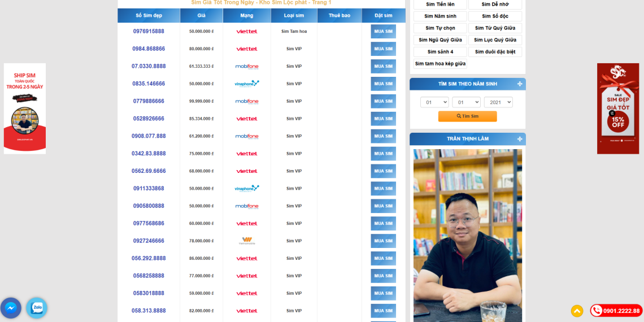
Task: Click the hotline phone icon 0901.2222.88
Action: tap(597, 311)
